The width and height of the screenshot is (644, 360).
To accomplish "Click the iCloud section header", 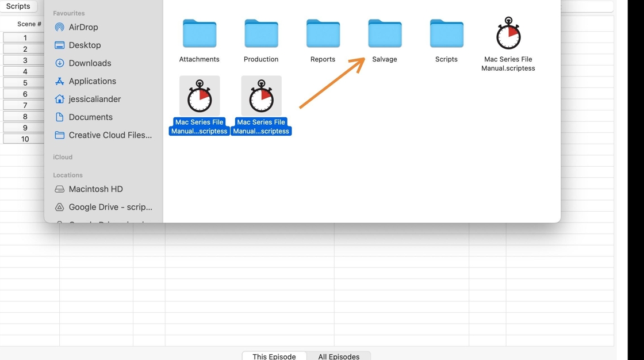I will [x=63, y=157].
